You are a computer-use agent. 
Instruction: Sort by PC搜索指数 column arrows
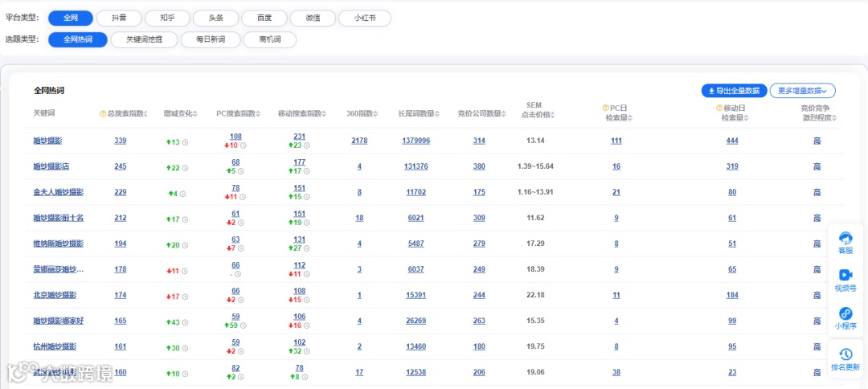pos(258,114)
